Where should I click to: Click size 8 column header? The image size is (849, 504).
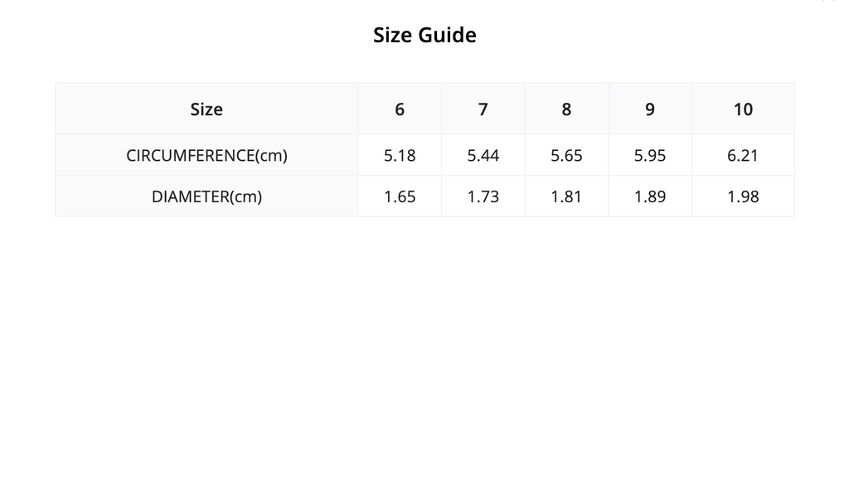(566, 109)
